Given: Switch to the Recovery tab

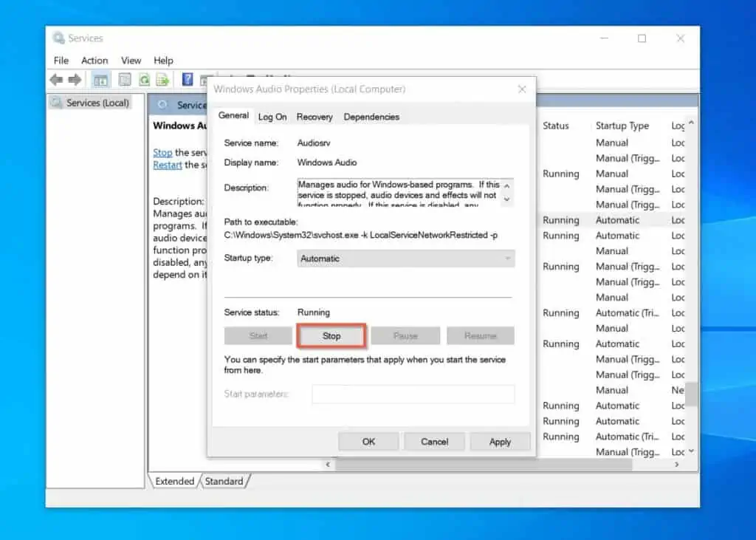Looking at the screenshot, I should pyautogui.click(x=315, y=117).
